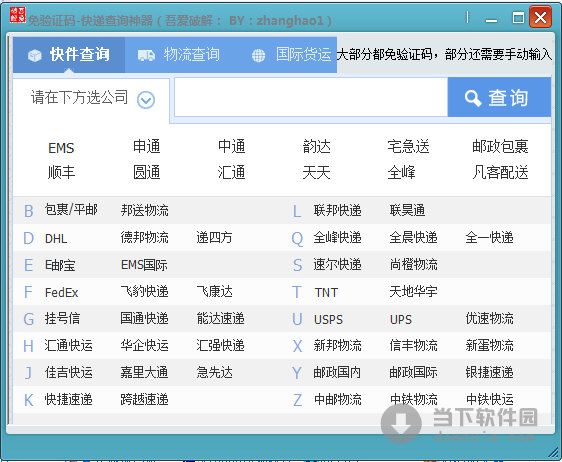Select 飞豹快递 in the F row
The height and width of the screenshot is (462, 562).
coord(144,291)
